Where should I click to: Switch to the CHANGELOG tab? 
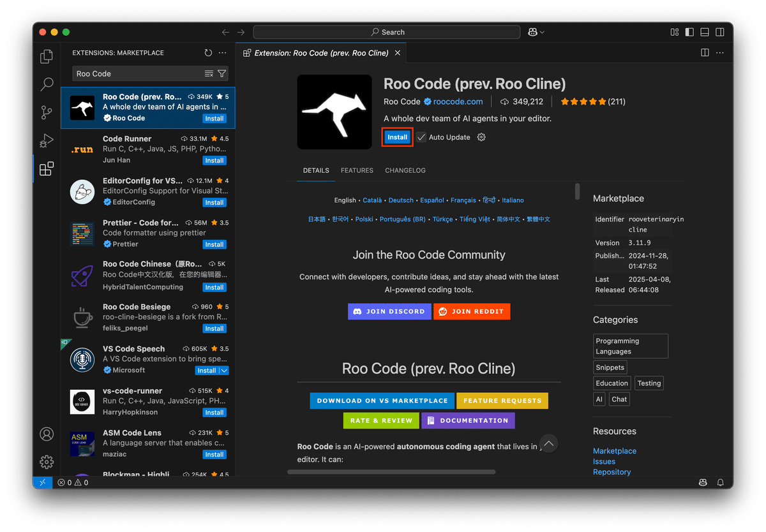[x=405, y=170]
